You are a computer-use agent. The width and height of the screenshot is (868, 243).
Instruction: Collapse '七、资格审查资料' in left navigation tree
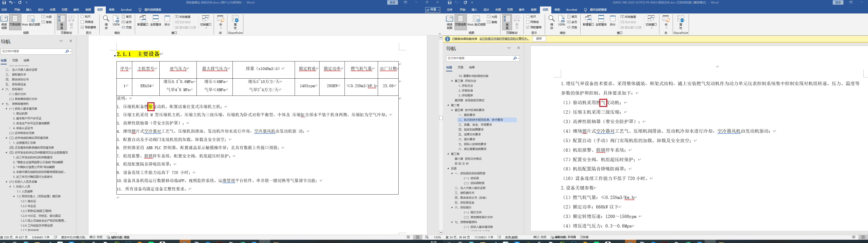tap(3, 104)
